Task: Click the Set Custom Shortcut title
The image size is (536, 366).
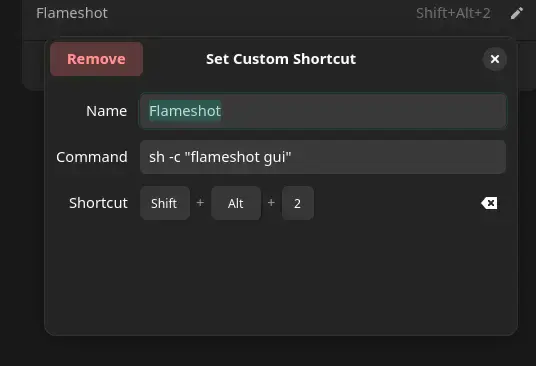Action: (281, 59)
